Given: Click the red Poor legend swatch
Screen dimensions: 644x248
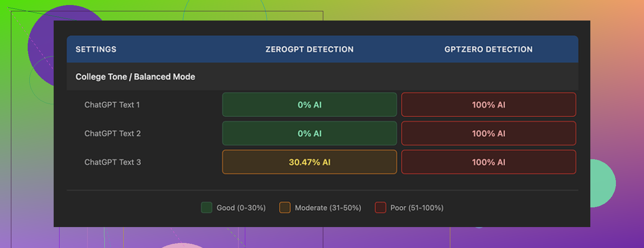Looking at the screenshot, I should (380, 208).
